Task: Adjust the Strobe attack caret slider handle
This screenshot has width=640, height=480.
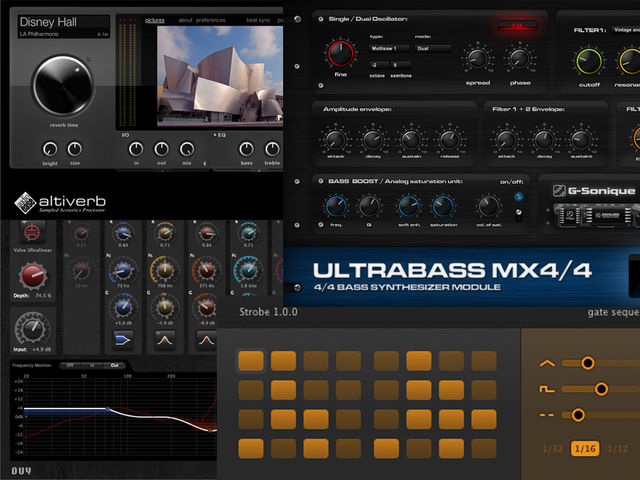Action: click(588, 363)
